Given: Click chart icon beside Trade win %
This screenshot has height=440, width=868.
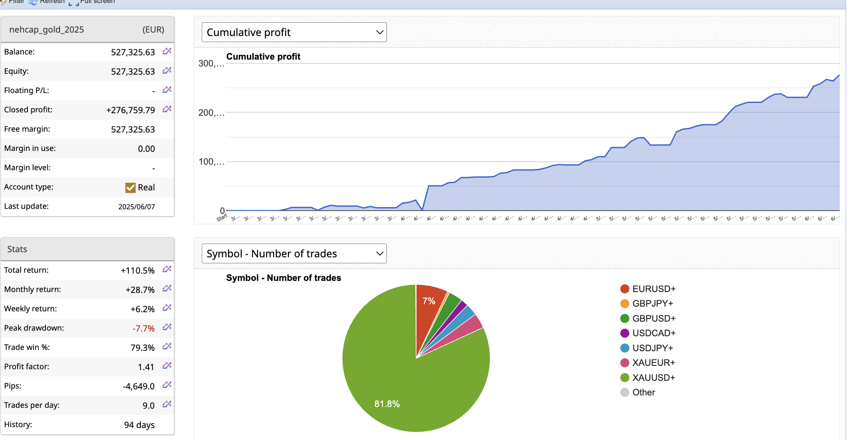Looking at the screenshot, I should coord(167,347).
